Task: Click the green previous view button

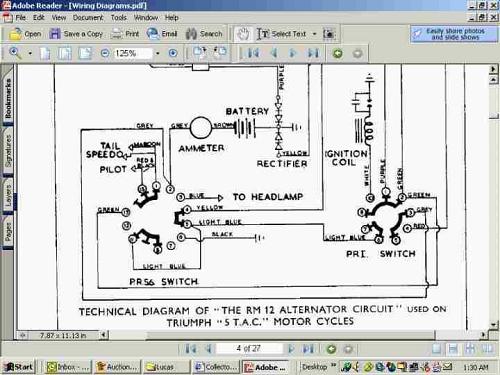Action: coord(337,53)
